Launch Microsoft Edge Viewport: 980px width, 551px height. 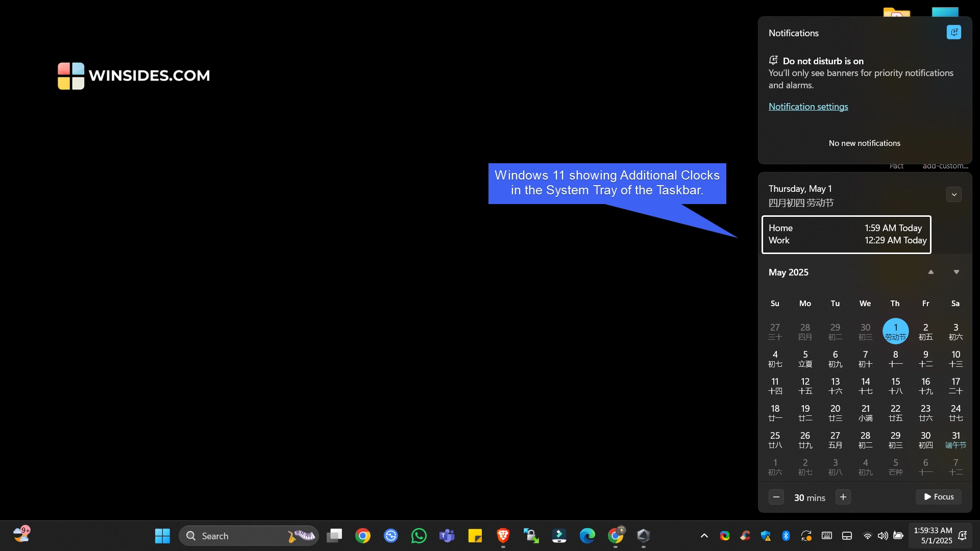coord(587,536)
